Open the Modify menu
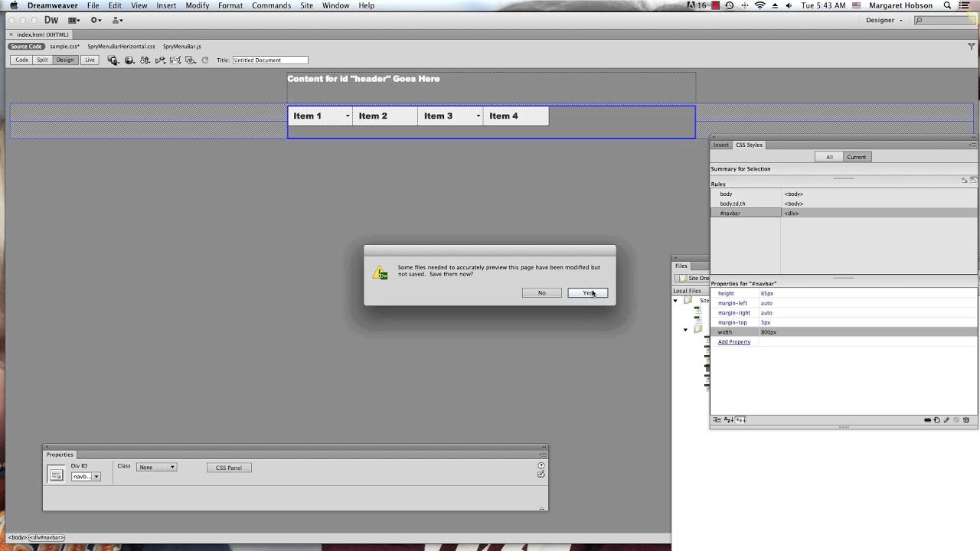The height and width of the screenshot is (551, 980). (x=197, y=5)
